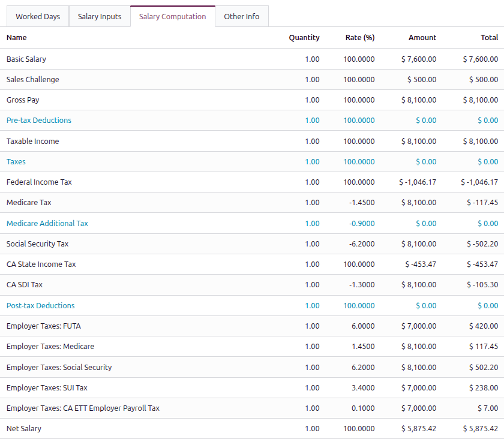Image resolution: width=504 pixels, height=439 pixels.
Task: Click the Total column header
Action: point(489,38)
